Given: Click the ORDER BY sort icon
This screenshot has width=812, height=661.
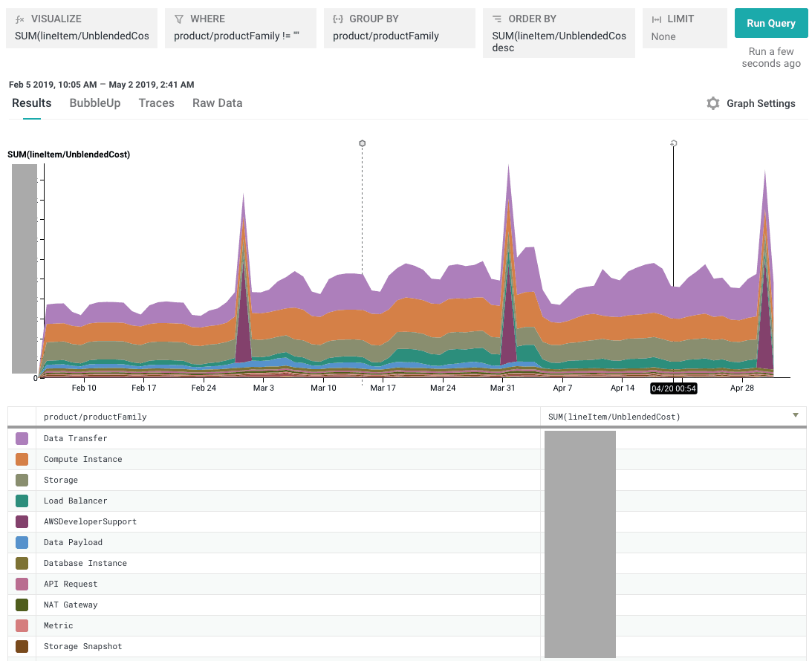Looking at the screenshot, I should pyautogui.click(x=497, y=19).
